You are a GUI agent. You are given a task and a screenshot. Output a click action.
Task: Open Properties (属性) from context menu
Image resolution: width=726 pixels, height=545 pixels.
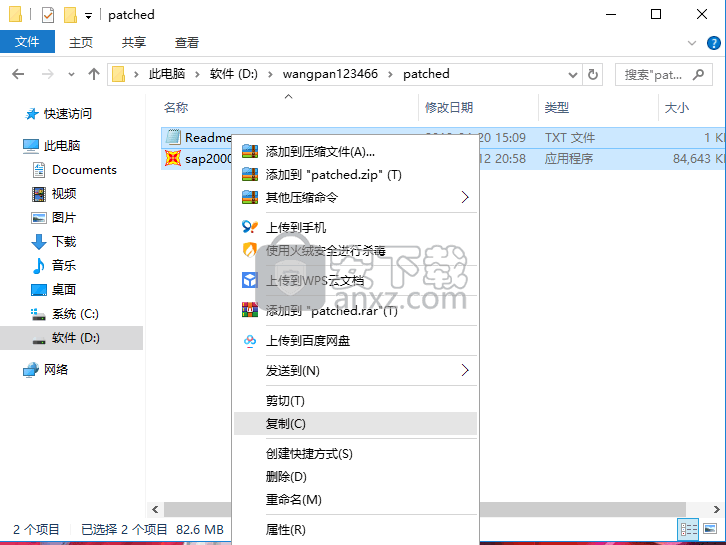[x=356, y=530]
